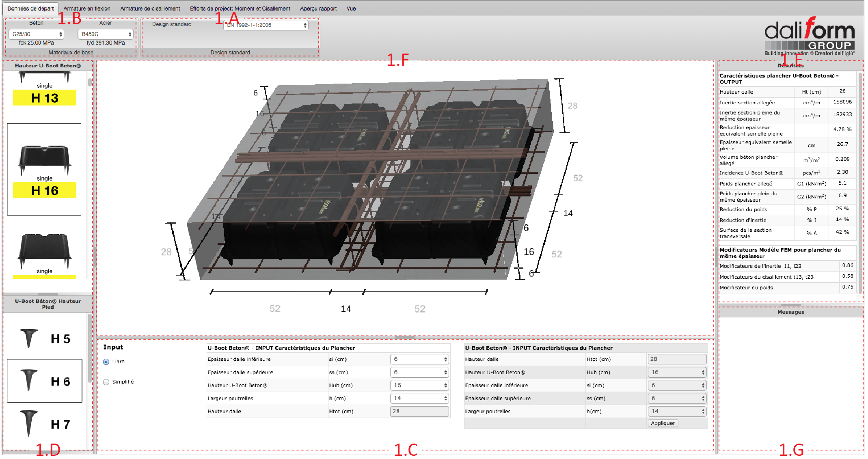Click 'Surface de la section transversale' row
The width and height of the screenshot is (868, 459).
(788, 233)
